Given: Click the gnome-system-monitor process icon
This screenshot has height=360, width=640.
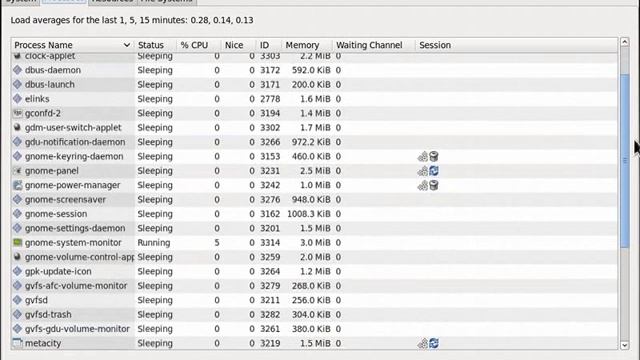Looking at the screenshot, I should (x=17, y=242).
